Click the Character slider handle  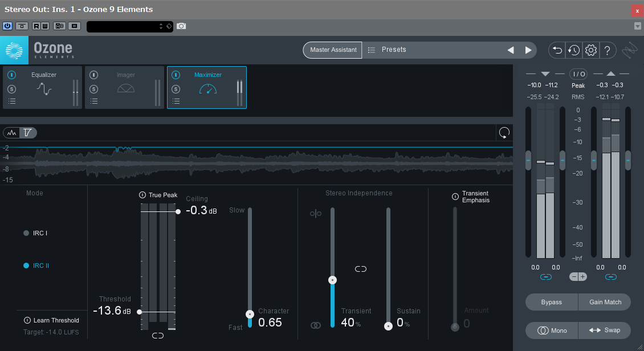coord(250,314)
